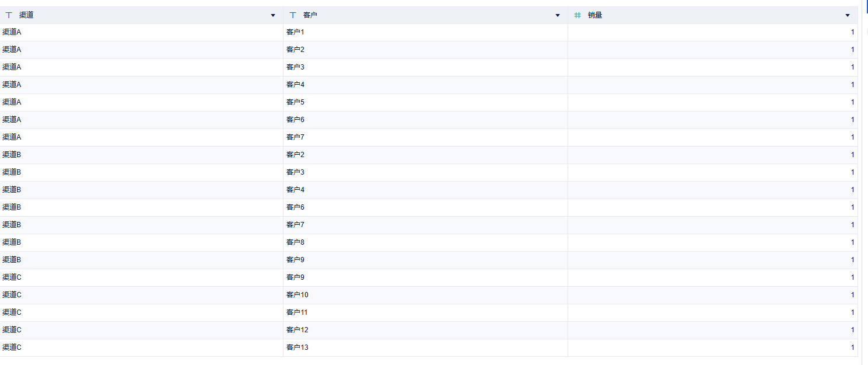The width and height of the screenshot is (868, 365).
Task: Click the text-type icon beside 渠道 header
Action: [x=9, y=15]
